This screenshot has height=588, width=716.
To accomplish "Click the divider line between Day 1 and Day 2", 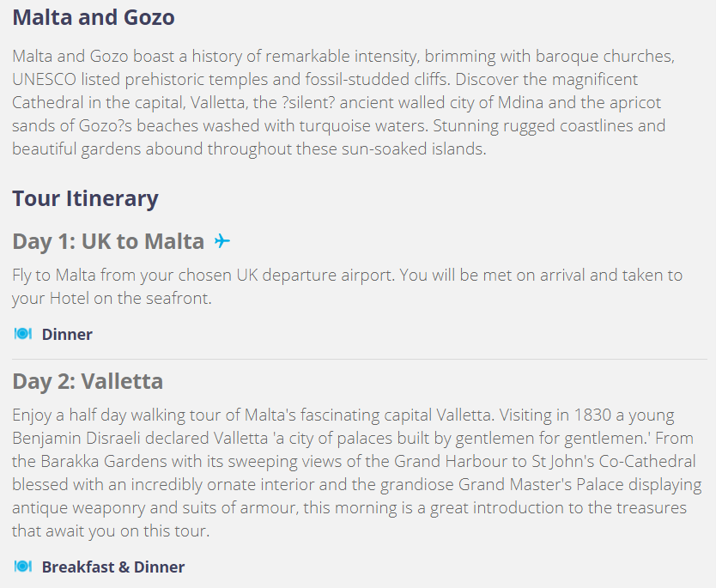I will pyautogui.click(x=360, y=360).
